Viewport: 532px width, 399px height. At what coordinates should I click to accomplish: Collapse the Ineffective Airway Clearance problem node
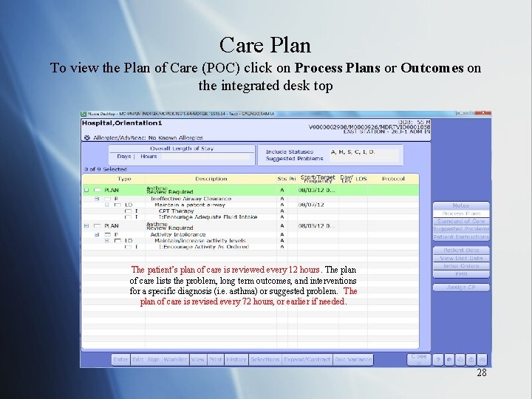pos(97,199)
